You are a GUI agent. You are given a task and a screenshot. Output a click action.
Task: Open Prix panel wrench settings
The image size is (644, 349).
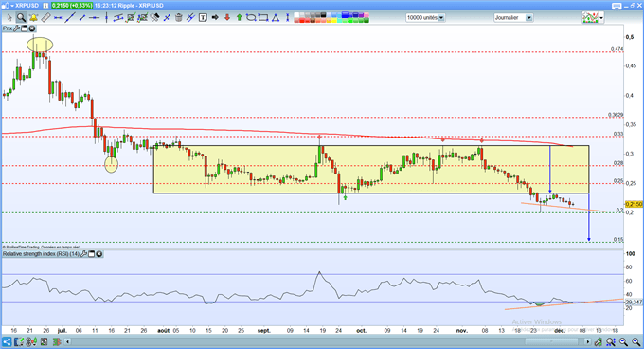(16, 28)
